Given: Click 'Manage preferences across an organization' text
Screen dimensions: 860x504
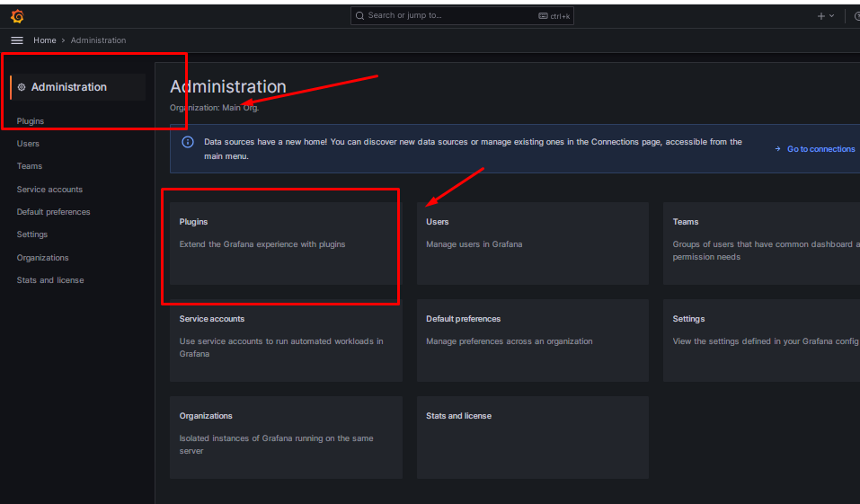Looking at the screenshot, I should (x=509, y=341).
